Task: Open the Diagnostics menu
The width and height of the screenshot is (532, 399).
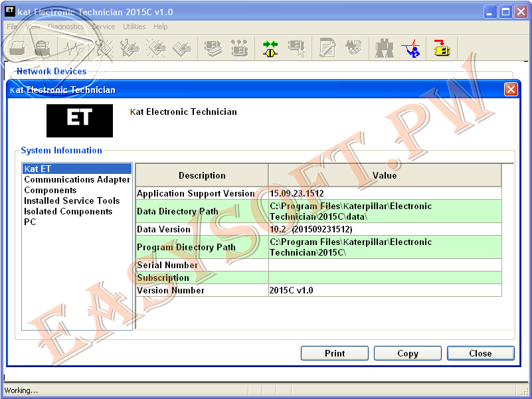Action: click(x=66, y=27)
